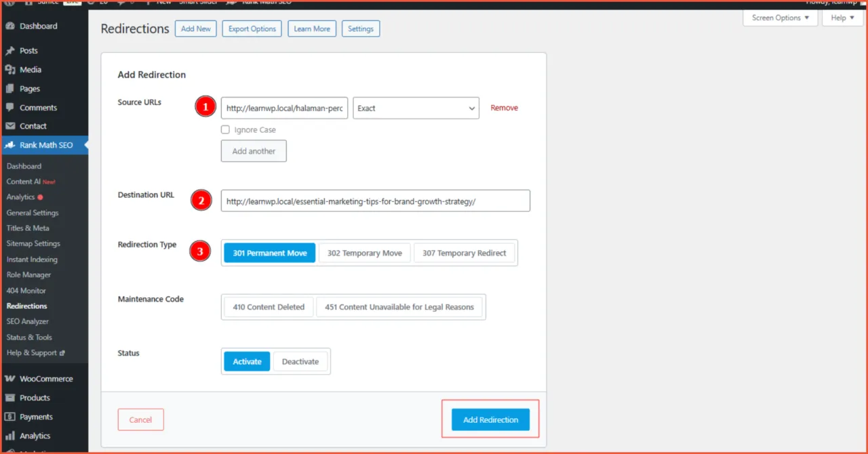Click the Posts pin icon
The height and width of the screenshot is (454, 868).
[10, 51]
